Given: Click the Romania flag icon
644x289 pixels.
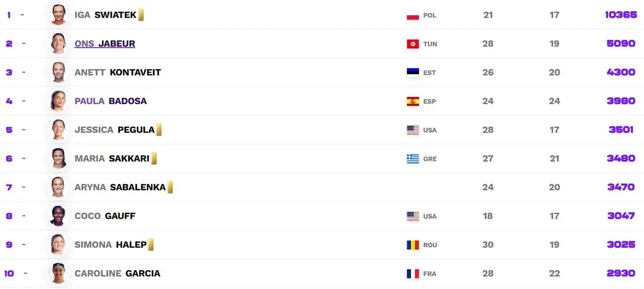Looking at the screenshot, I should click(413, 245).
